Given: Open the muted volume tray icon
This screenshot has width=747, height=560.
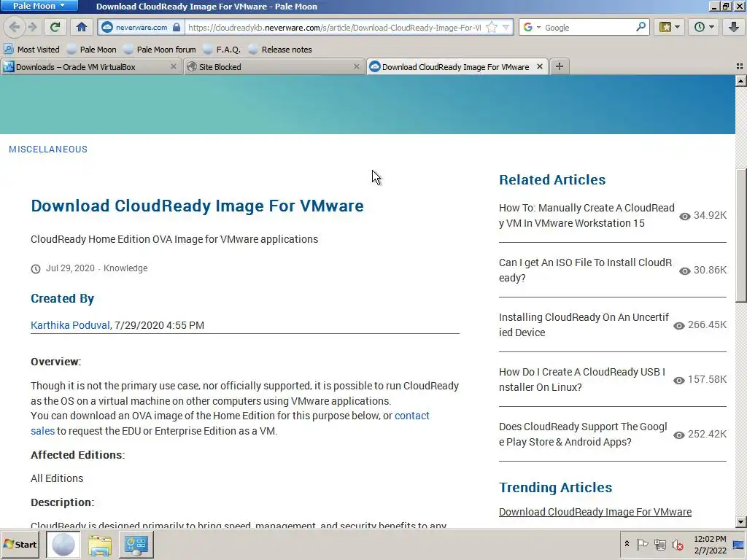Looking at the screenshot, I should point(678,544).
